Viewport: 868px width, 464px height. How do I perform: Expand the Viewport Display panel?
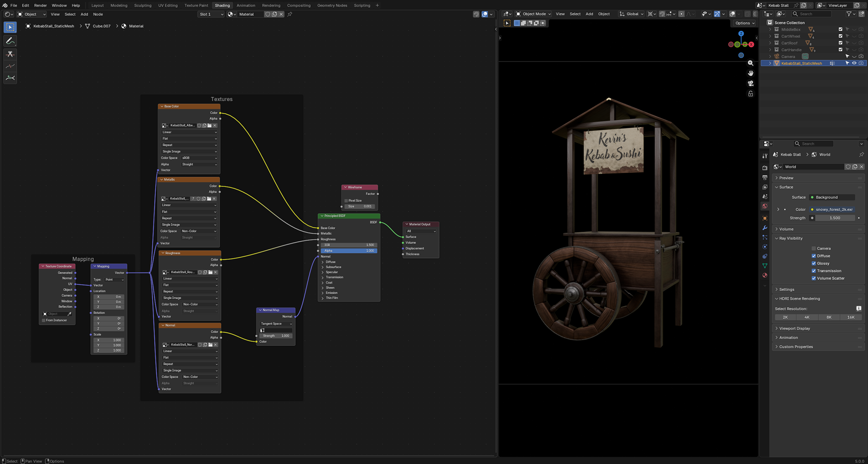[x=794, y=328]
